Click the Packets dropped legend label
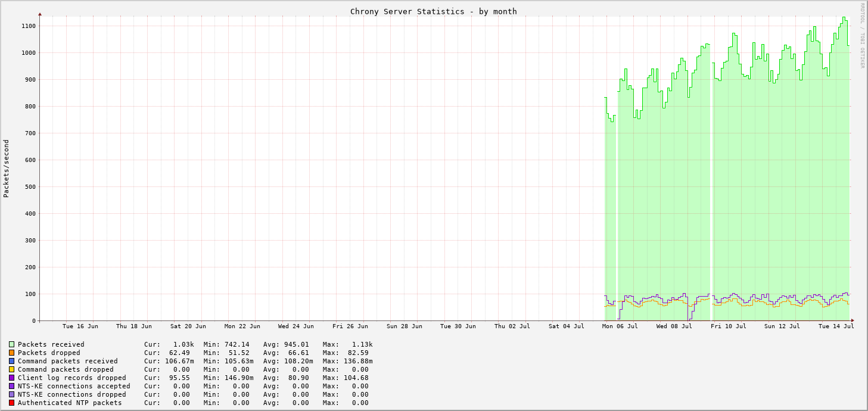 pos(49,353)
